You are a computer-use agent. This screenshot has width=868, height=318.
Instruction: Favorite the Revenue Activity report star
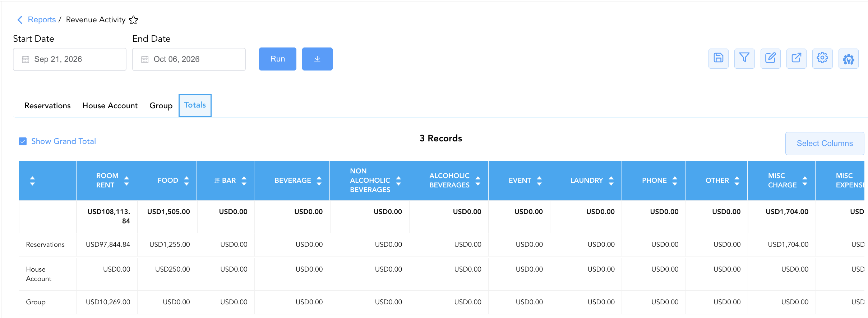pyautogui.click(x=133, y=20)
